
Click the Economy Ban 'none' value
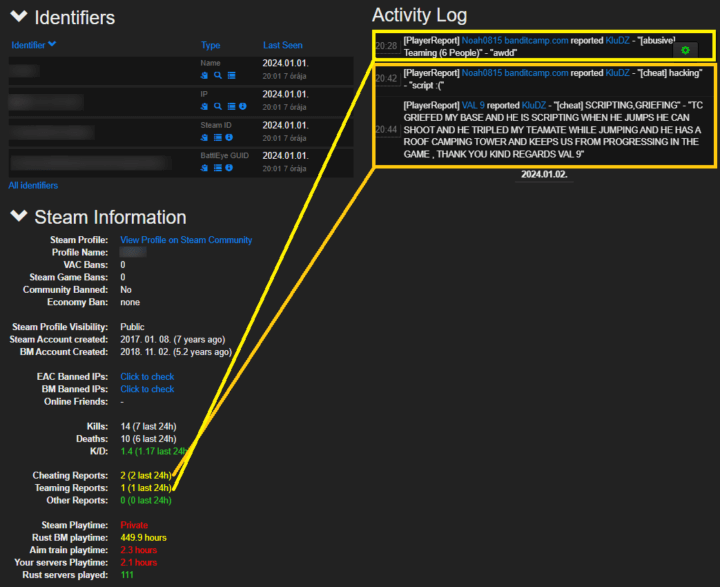tap(130, 302)
